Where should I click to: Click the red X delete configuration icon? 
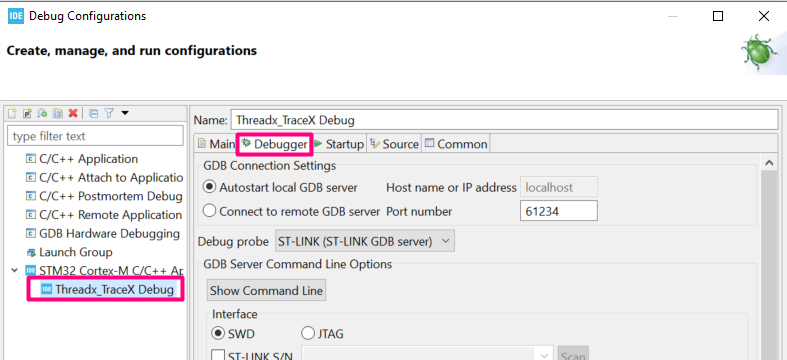(73, 113)
